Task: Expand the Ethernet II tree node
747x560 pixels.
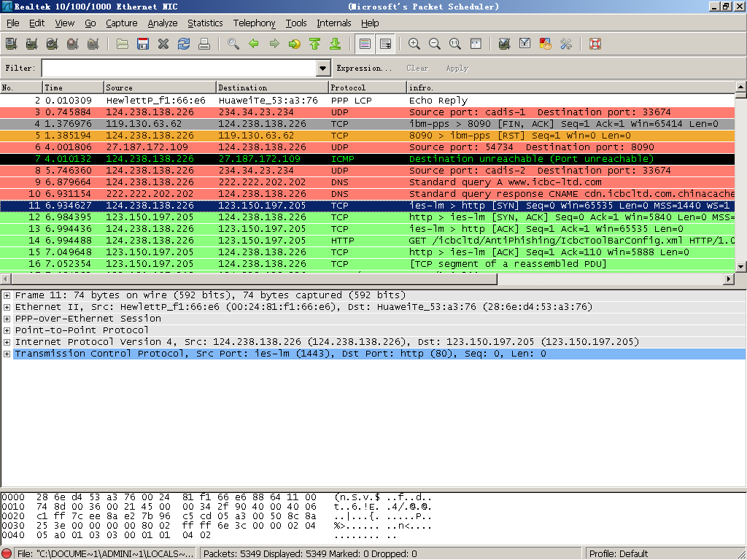Action: click(x=7, y=307)
